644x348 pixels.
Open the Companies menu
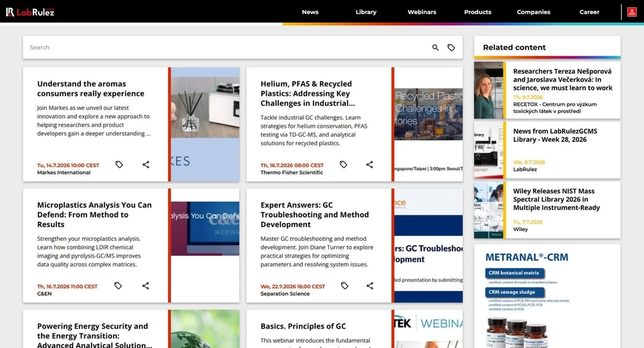[x=534, y=12]
